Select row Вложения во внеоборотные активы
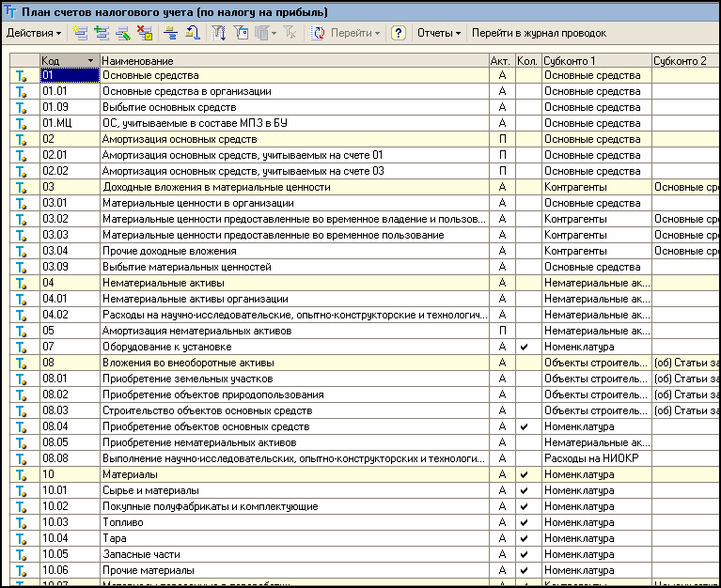 [365, 363]
